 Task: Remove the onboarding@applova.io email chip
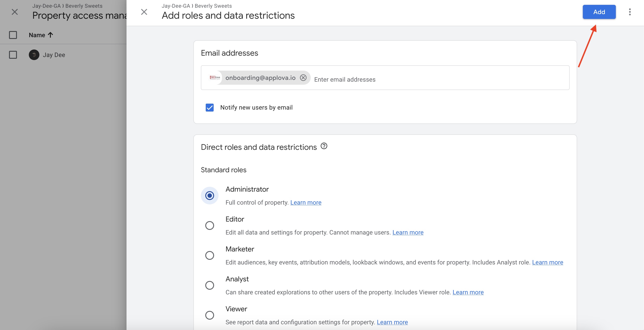pyautogui.click(x=303, y=78)
